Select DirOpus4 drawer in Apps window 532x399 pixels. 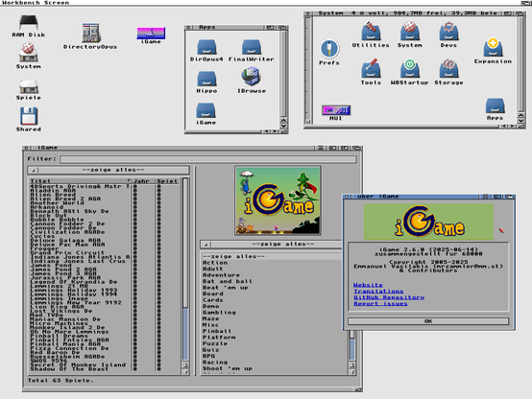(x=206, y=51)
